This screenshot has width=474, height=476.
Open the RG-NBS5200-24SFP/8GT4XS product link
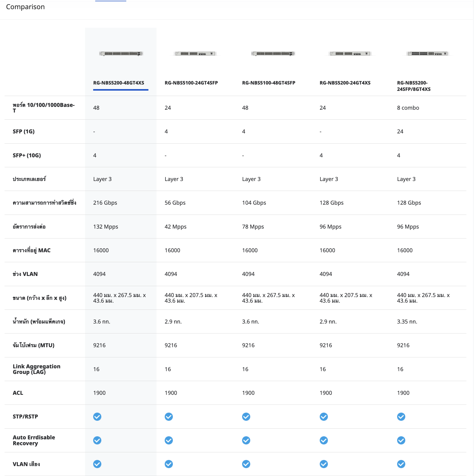click(414, 86)
